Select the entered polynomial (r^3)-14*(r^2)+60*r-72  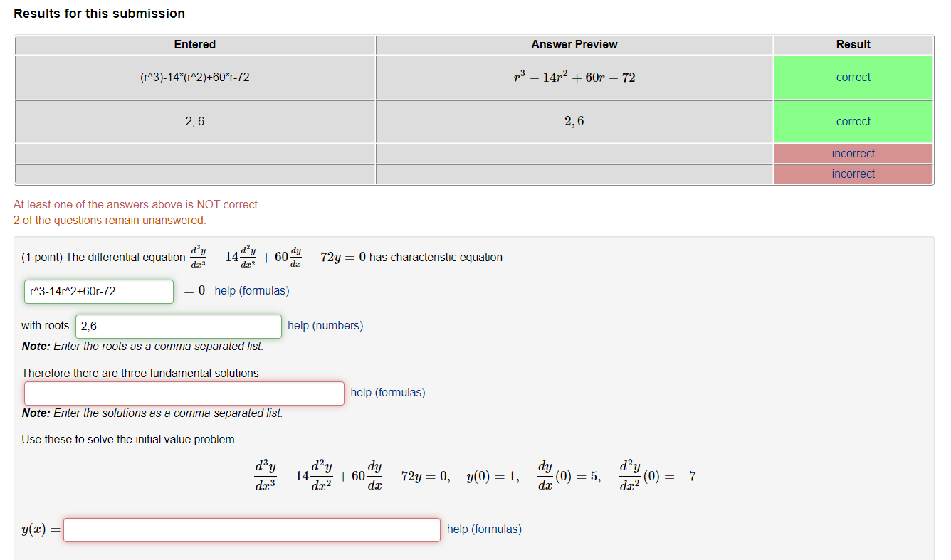pos(194,77)
